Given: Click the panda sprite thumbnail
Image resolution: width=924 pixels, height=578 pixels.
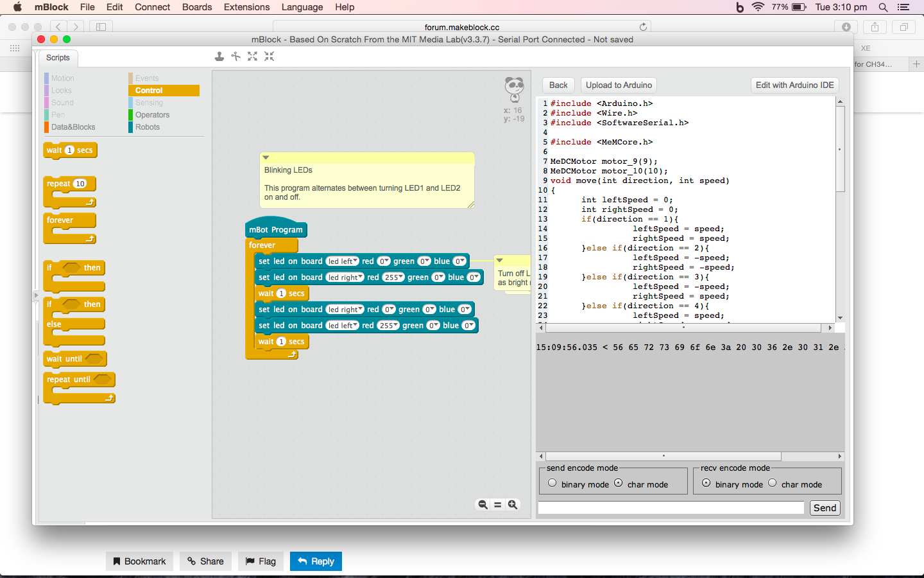Looking at the screenshot, I should point(514,89).
